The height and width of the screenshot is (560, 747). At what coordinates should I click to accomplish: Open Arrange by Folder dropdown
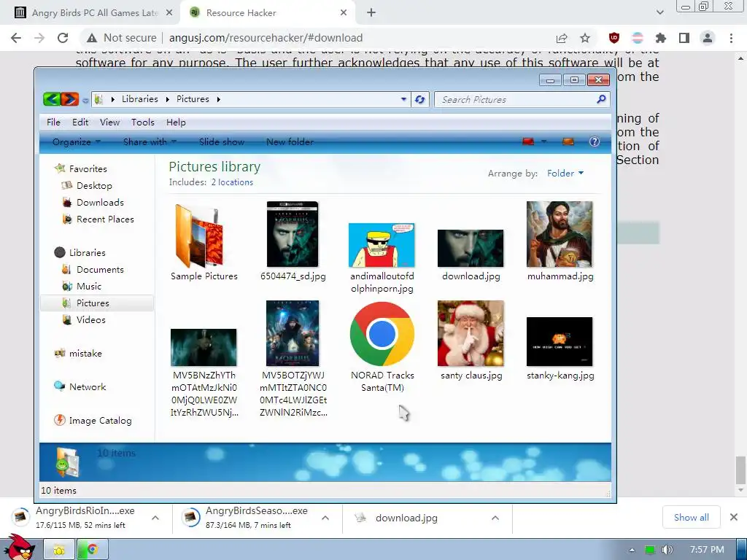coord(565,174)
